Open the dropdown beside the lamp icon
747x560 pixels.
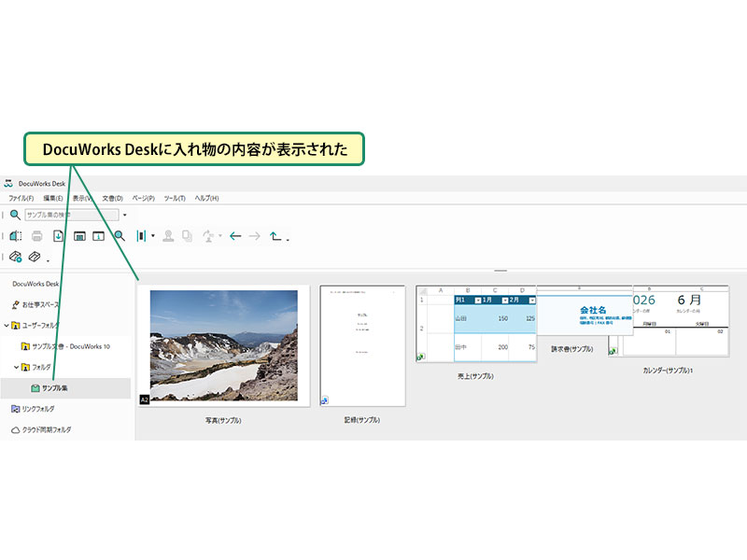pos(220,236)
